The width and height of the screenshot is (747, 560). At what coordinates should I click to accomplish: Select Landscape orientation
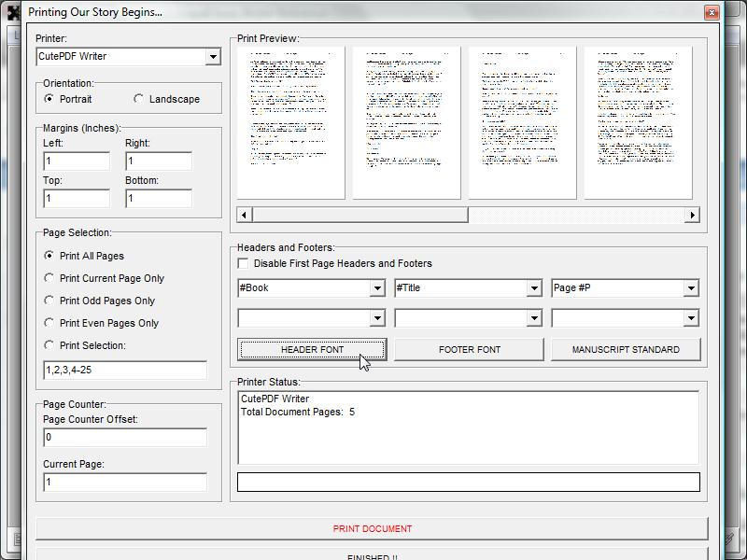coord(139,99)
